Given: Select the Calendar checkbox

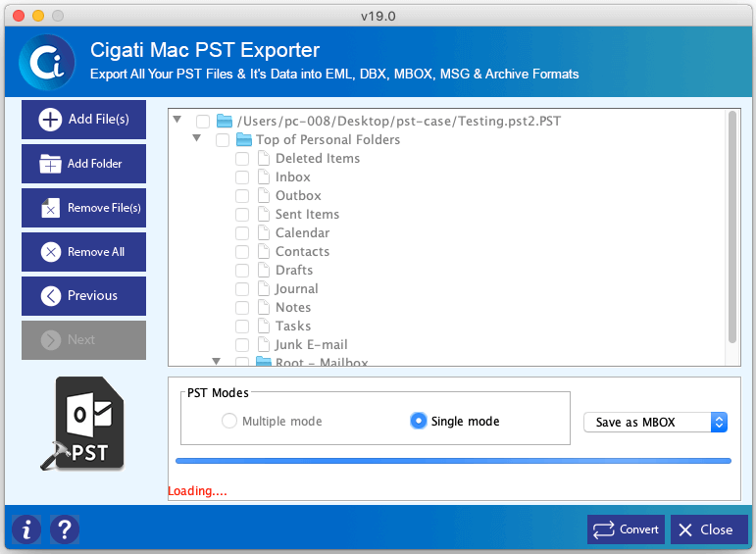Looking at the screenshot, I should tap(242, 233).
